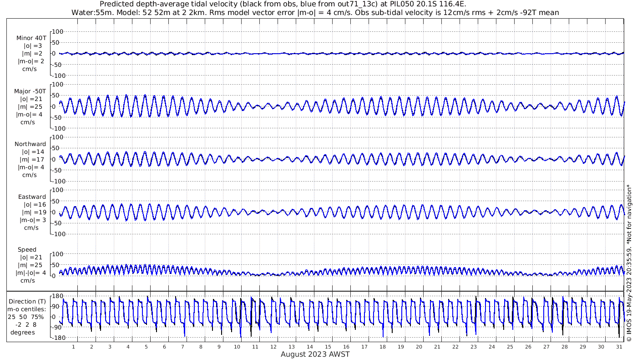Select the 'Minor 40T' panel label
Screen dimensions: 637x364
(x=31, y=38)
